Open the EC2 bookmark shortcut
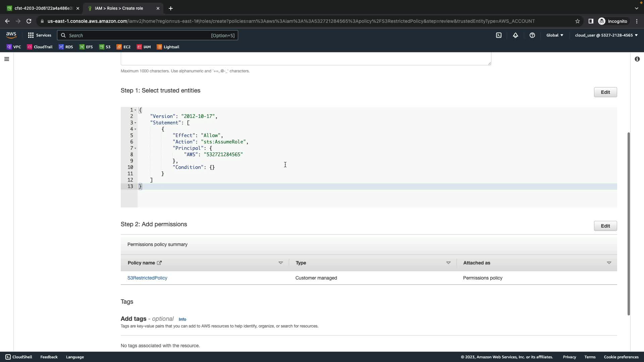 [123, 47]
